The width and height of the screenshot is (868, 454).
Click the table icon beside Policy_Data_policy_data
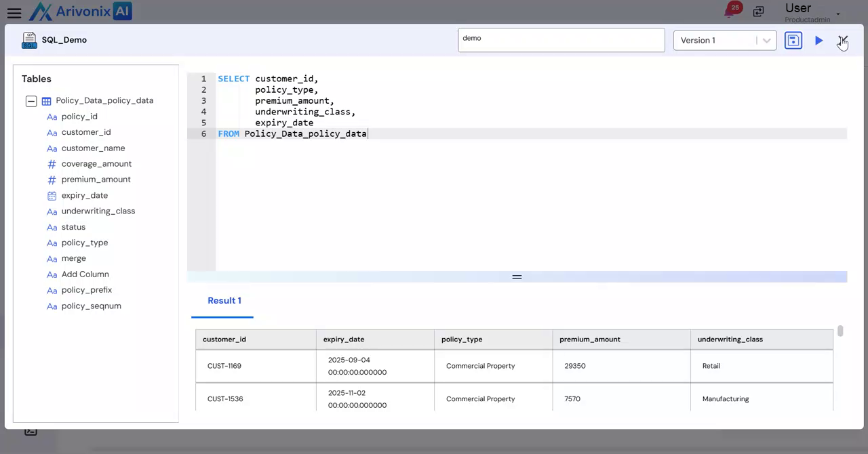46,101
